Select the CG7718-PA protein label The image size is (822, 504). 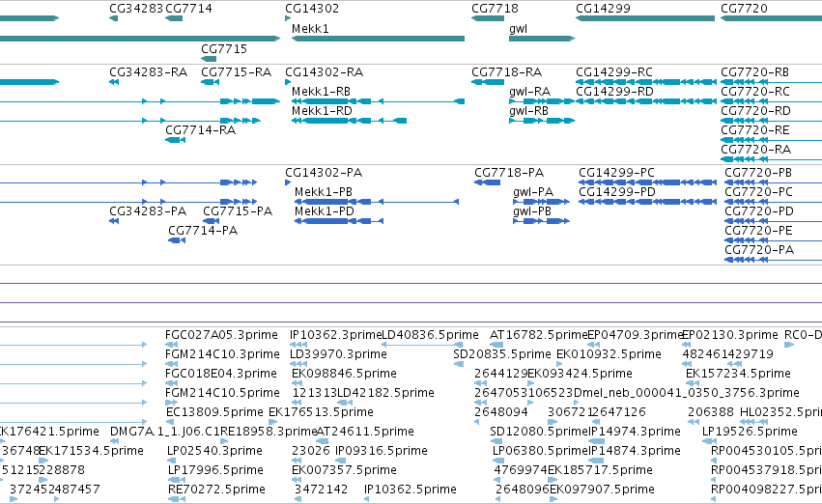click(509, 173)
